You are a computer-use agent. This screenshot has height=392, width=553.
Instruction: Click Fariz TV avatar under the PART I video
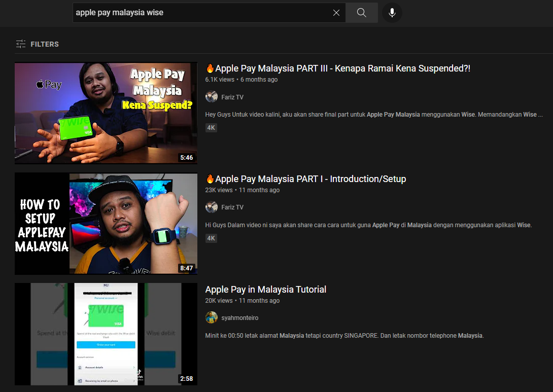click(211, 207)
